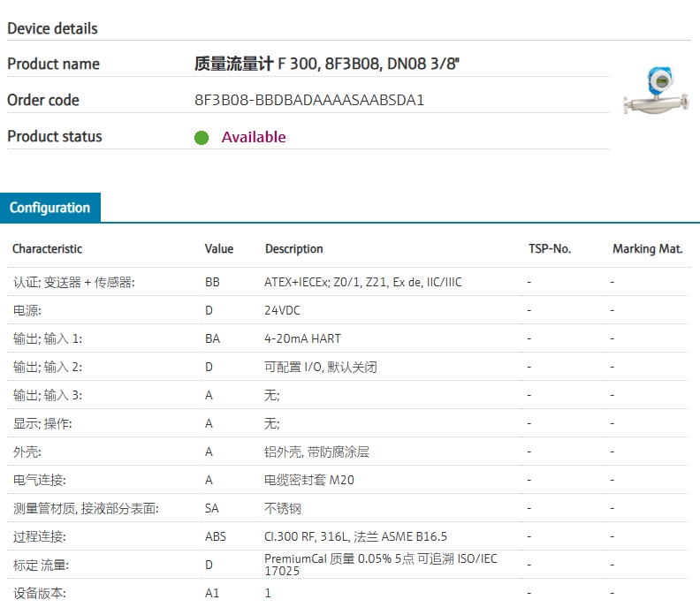Click the product name F 300, 8F3B08 text
The height and width of the screenshot is (615, 700).
[326, 64]
